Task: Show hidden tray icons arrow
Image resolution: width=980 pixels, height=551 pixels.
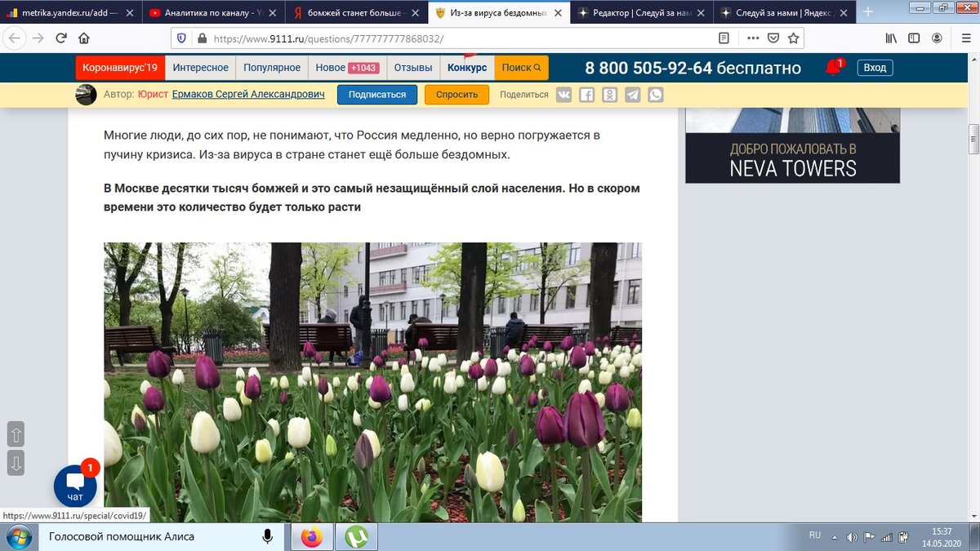Action: 836,537
